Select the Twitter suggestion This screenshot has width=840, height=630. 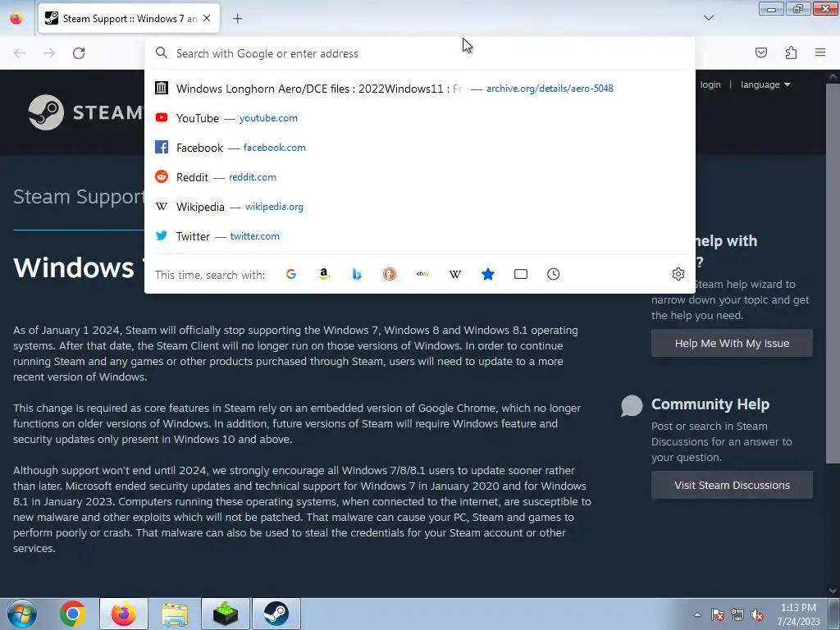point(419,235)
